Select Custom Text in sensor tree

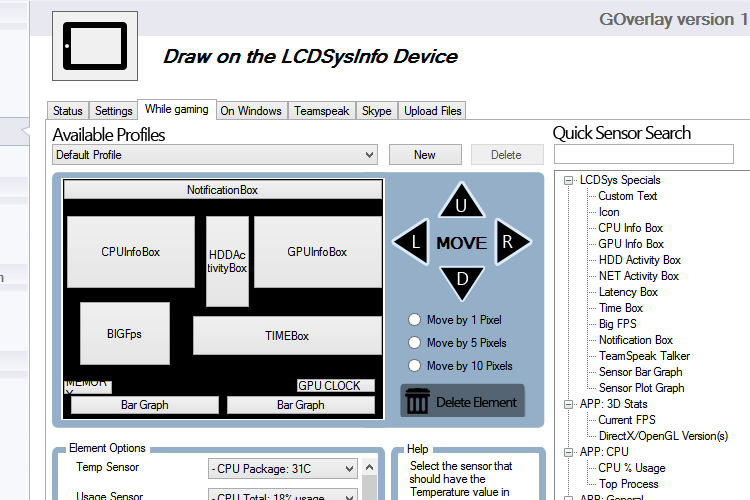[628, 196]
